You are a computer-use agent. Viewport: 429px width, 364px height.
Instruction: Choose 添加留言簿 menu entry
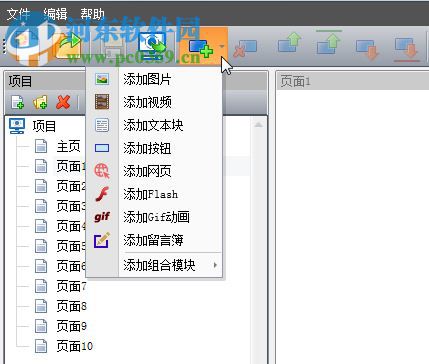(x=154, y=240)
